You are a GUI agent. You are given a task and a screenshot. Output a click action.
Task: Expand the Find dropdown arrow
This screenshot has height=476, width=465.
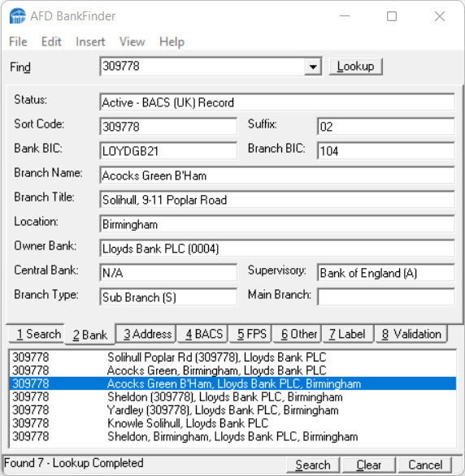pos(313,67)
